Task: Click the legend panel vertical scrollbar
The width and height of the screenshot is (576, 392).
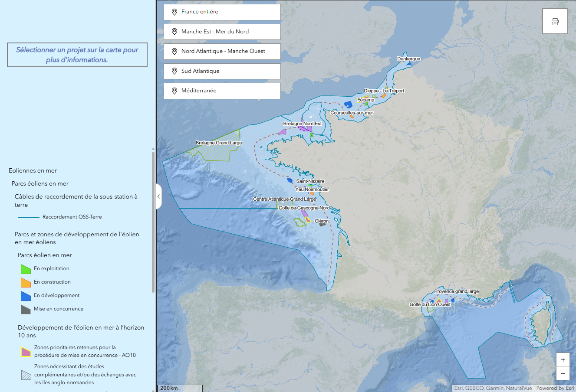Action: 153,221
